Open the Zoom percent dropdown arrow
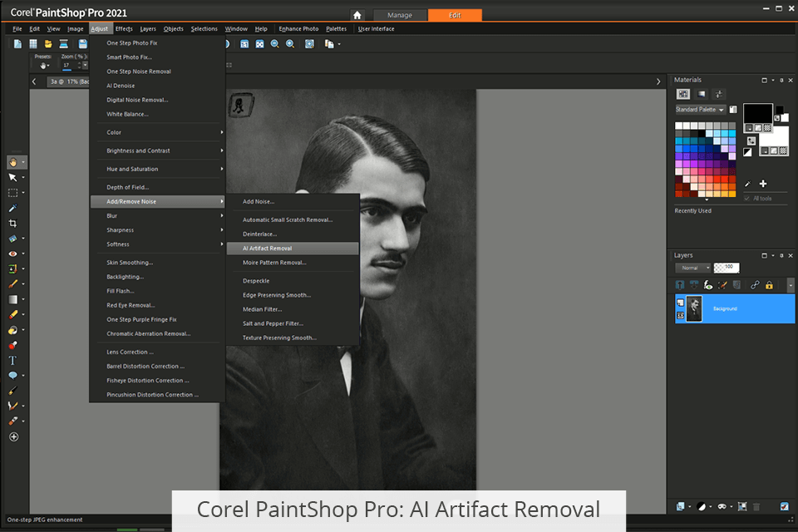Screen dimensions: 798x532 85,65
